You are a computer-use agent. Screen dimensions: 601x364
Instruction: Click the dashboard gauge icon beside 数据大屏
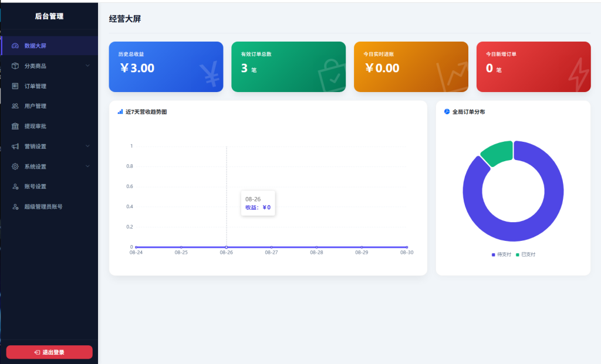15,46
